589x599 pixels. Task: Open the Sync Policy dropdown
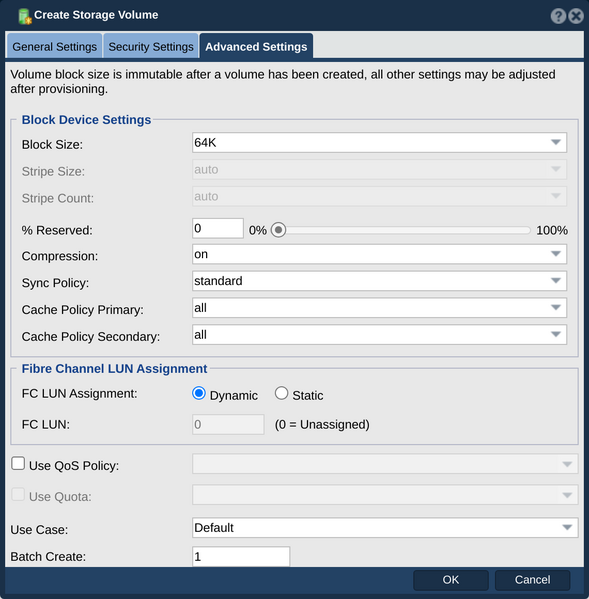(379, 281)
